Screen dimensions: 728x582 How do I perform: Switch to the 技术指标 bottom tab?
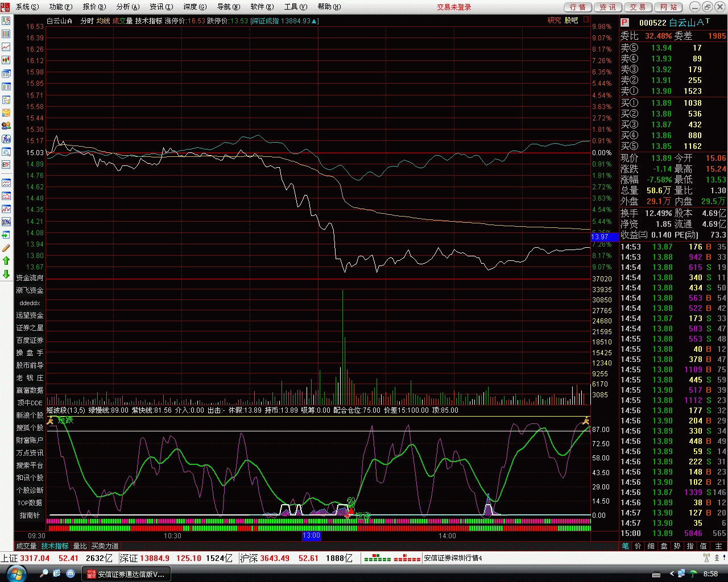[55, 546]
